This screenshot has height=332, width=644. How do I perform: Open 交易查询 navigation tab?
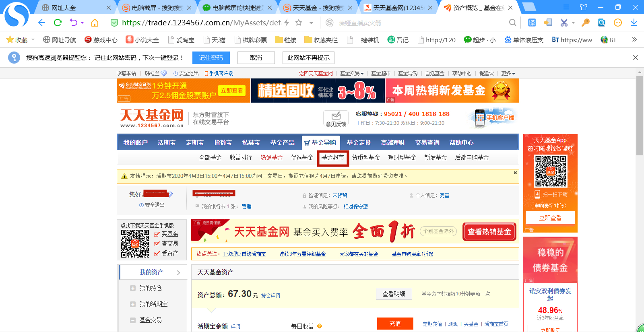click(427, 142)
